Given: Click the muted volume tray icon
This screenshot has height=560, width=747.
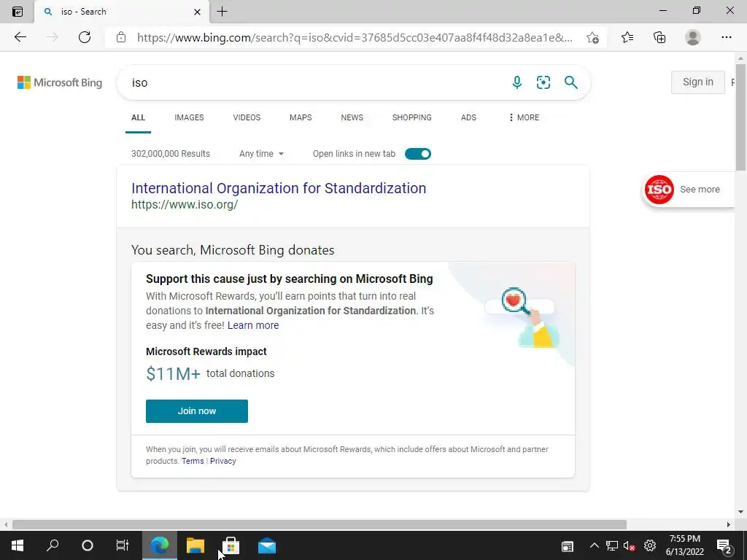Looking at the screenshot, I should 629,545.
